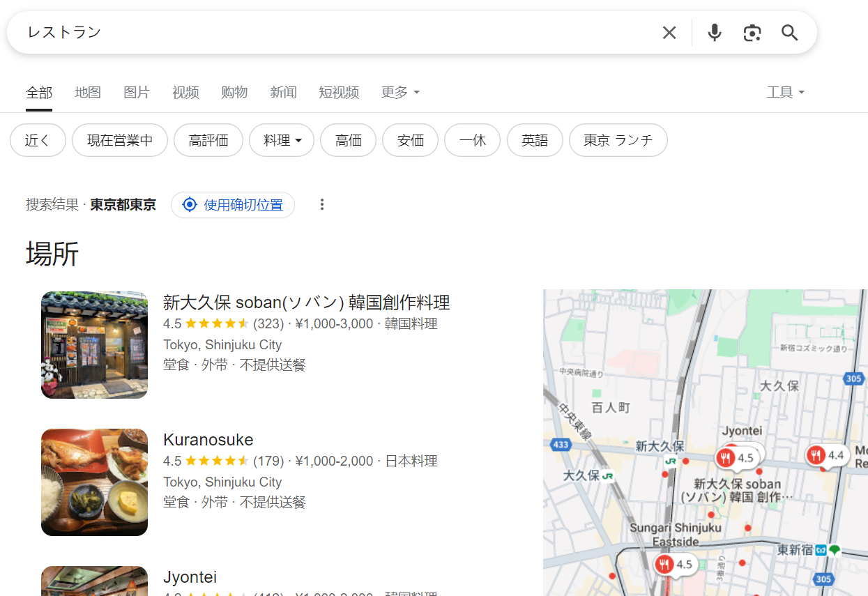Open the Jyontei photo thumbnail
Screen dimensions: 868x596
[94, 581]
